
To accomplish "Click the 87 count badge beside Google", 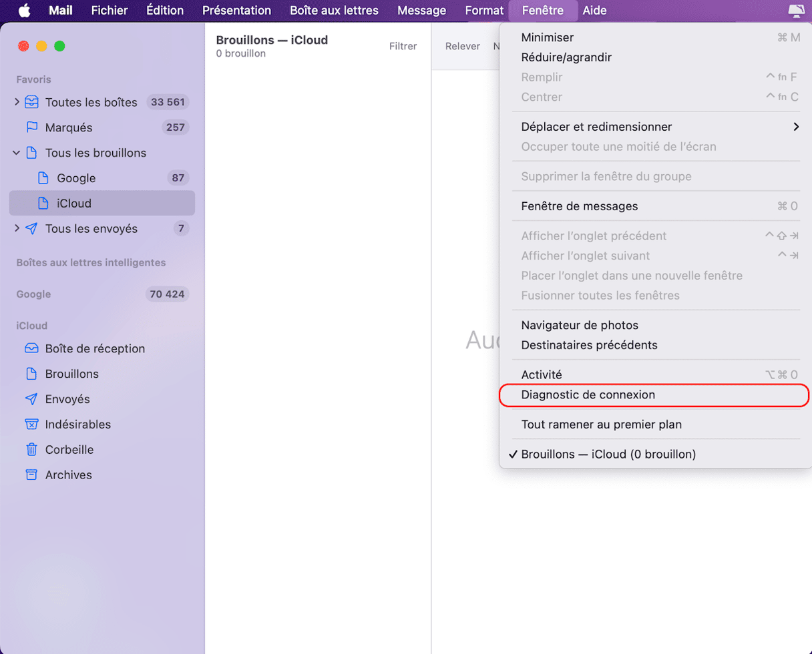I will pos(178,178).
